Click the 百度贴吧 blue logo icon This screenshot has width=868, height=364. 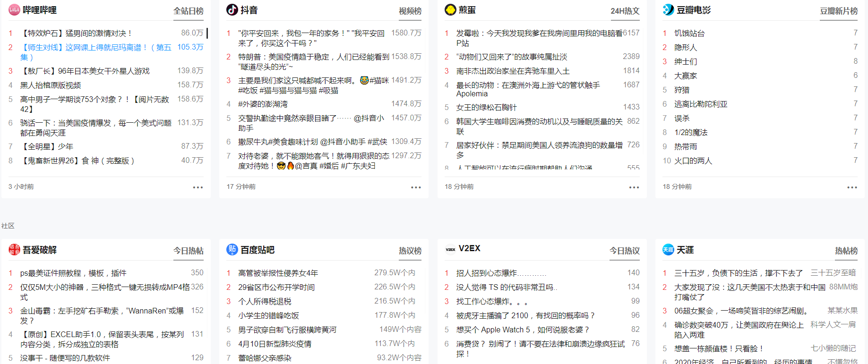232,250
